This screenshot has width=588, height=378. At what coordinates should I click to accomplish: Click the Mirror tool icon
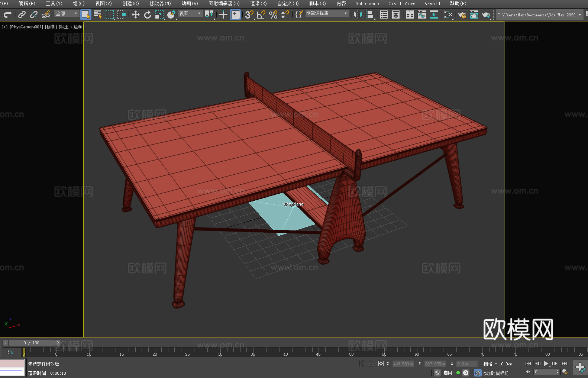(x=358, y=14)
